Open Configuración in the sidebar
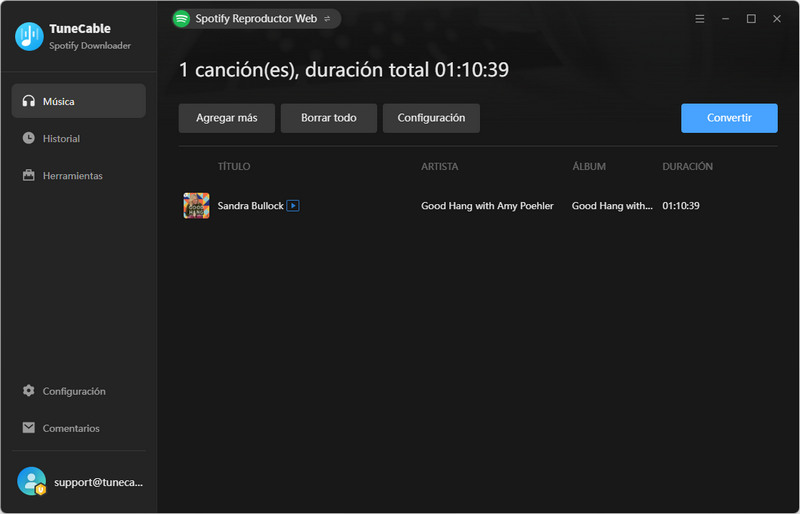 click(x=79, y=391)
